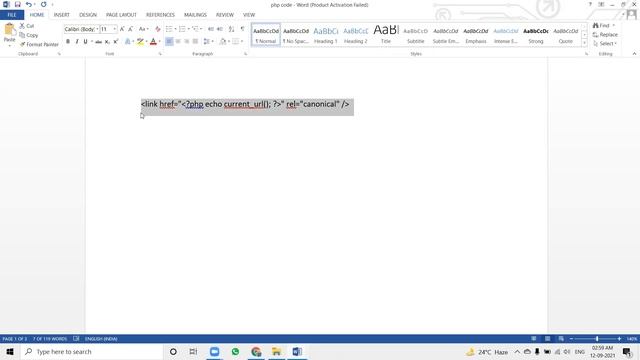Click the Paste clipboard icon
The height and width of the screenshot is (360, 640).
point(9,30)
